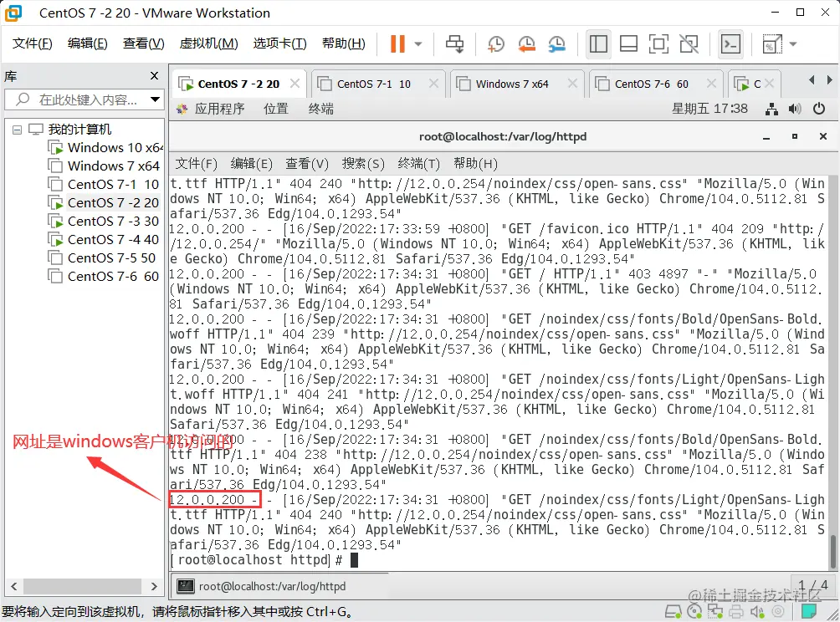Click the virtual network adapter status icon

(715, 611)
